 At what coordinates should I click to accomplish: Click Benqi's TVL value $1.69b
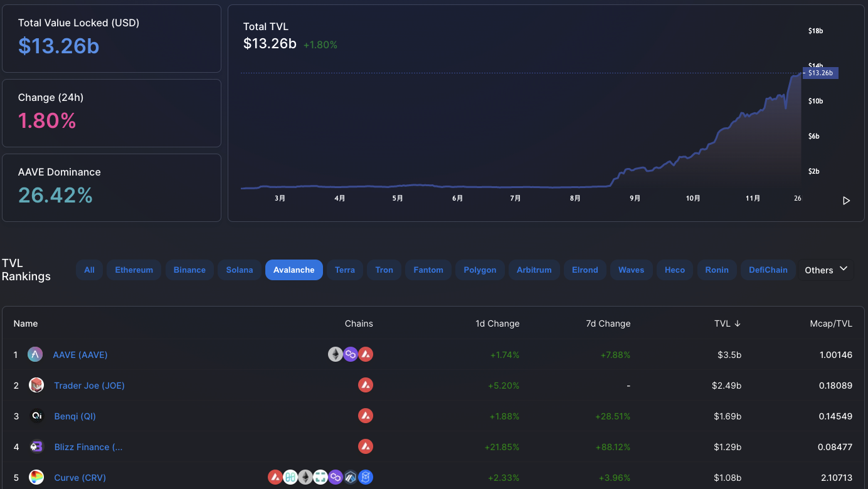(726, 416)
